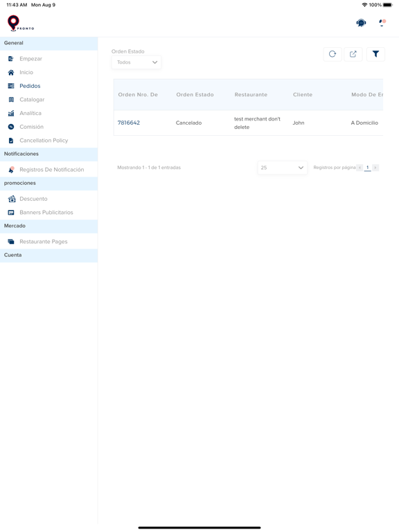Click the export orders icon
The image size is (399, 532).
pyautogui.click(x=353, y=54)
